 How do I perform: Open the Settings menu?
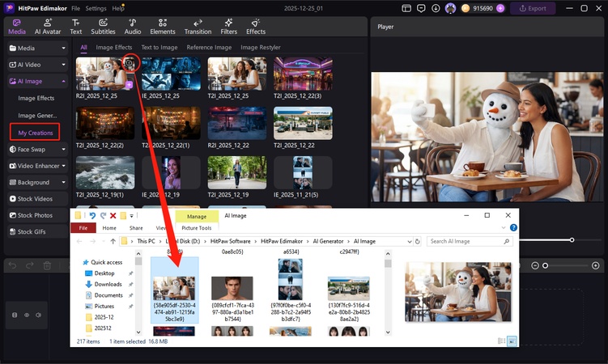click(96, 7)
